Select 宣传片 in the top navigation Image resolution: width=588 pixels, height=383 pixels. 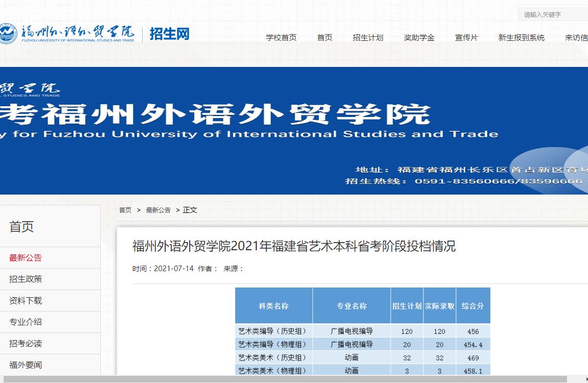click(x=466, y=37)
